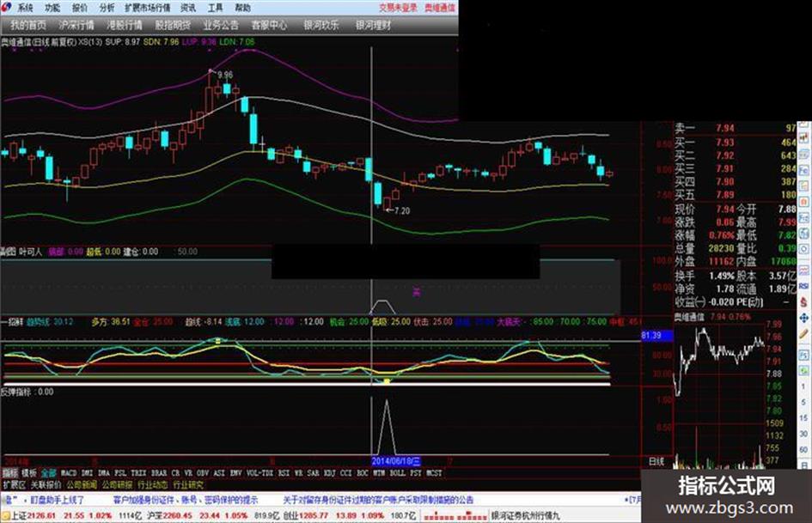Select the 模板 tab at chart bottom
Viewport: 812px width, 523px height.
(29, 473)
